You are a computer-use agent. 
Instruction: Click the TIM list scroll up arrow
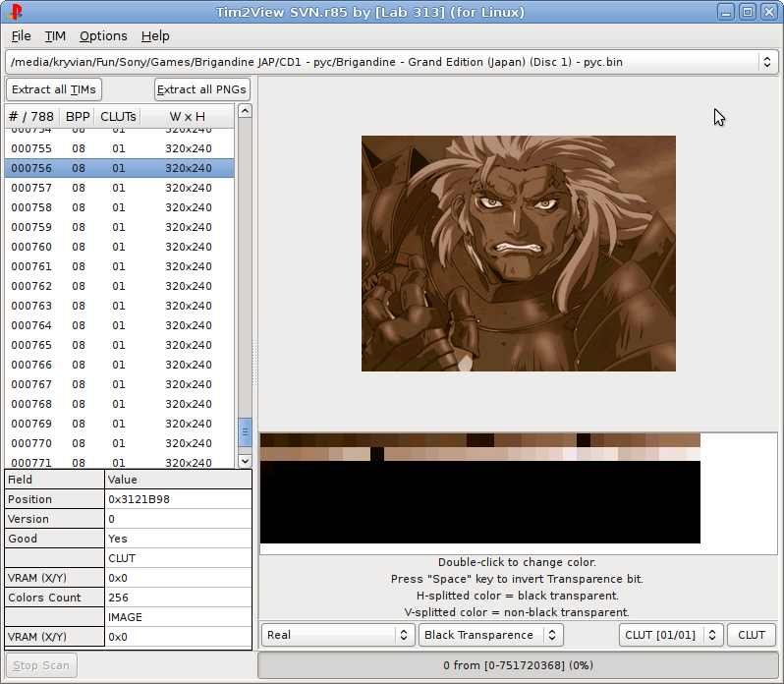pyautogui.click(x=245, y=111)
